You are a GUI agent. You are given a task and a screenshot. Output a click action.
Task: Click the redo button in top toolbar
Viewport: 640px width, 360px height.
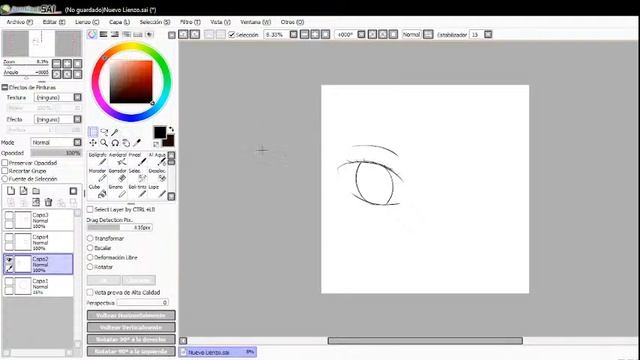tap(195, 34)
